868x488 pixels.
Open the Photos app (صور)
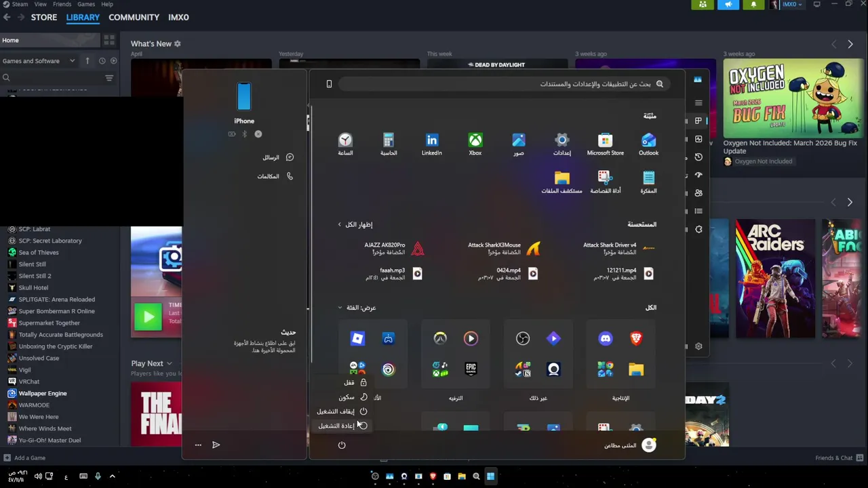pyautogui.click(x=519, y=144)
